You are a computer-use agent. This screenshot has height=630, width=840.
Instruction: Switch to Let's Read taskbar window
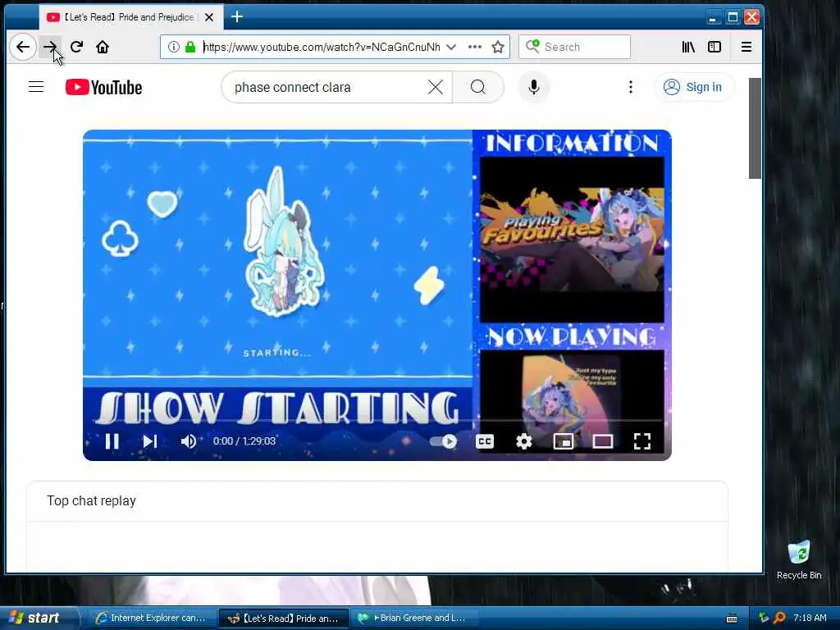click(283, 618)
